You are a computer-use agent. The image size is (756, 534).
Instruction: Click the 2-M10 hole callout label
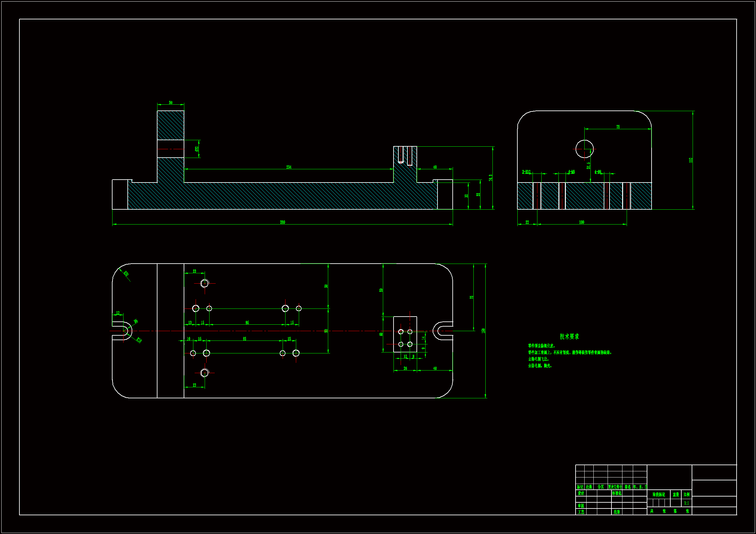click(x=526, y=172)
